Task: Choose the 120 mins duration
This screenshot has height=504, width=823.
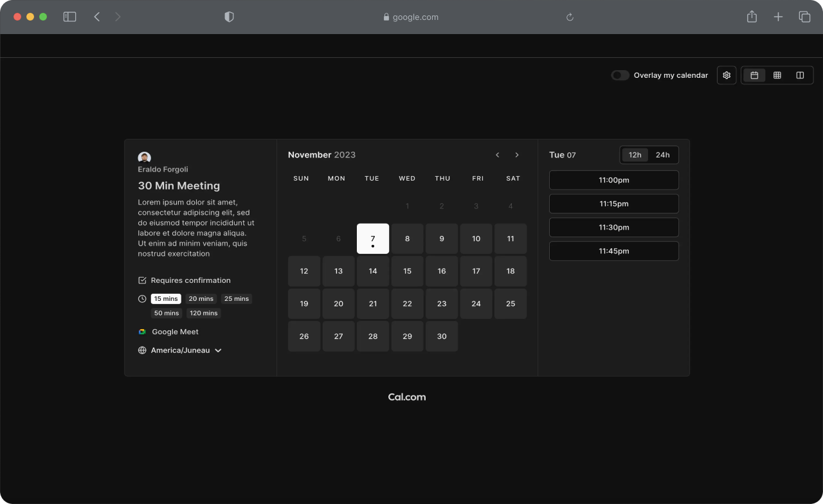Action: click(x=204, y=313)
